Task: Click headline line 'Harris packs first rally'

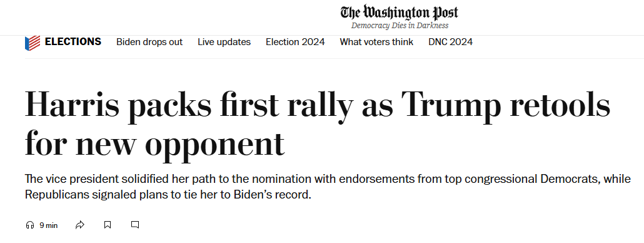Action: click(x=189, y=103)
